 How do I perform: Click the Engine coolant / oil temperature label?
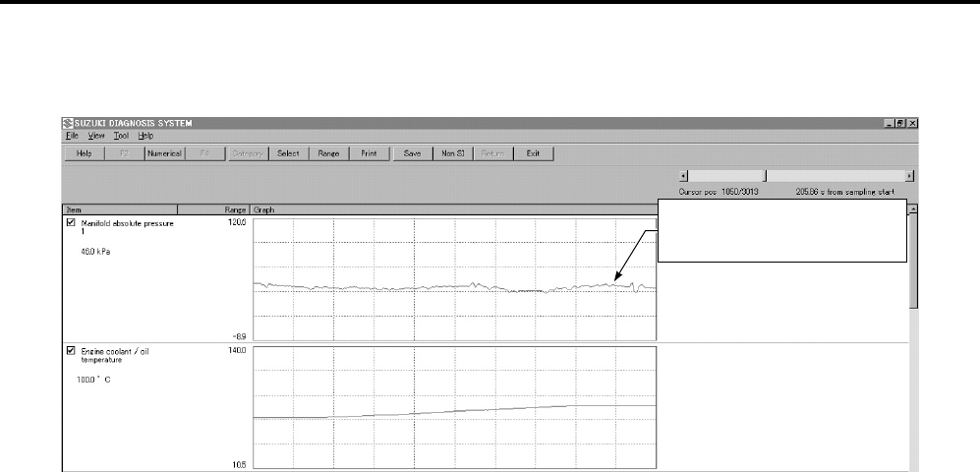pyautogui.click(x=115, y=355)
